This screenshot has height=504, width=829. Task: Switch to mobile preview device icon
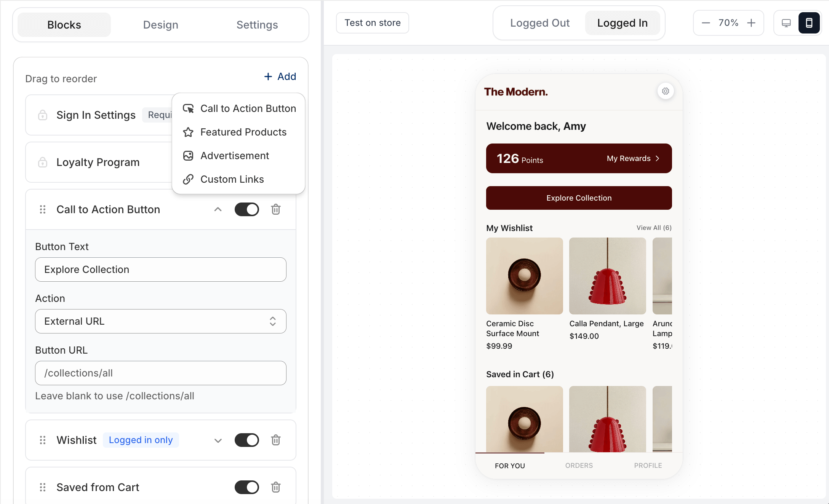point(809,23)
